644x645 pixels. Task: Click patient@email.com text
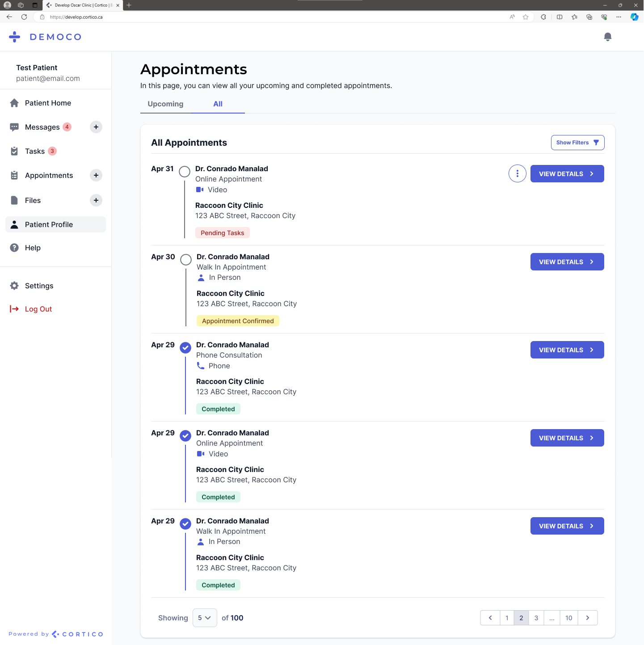(48, 78)
